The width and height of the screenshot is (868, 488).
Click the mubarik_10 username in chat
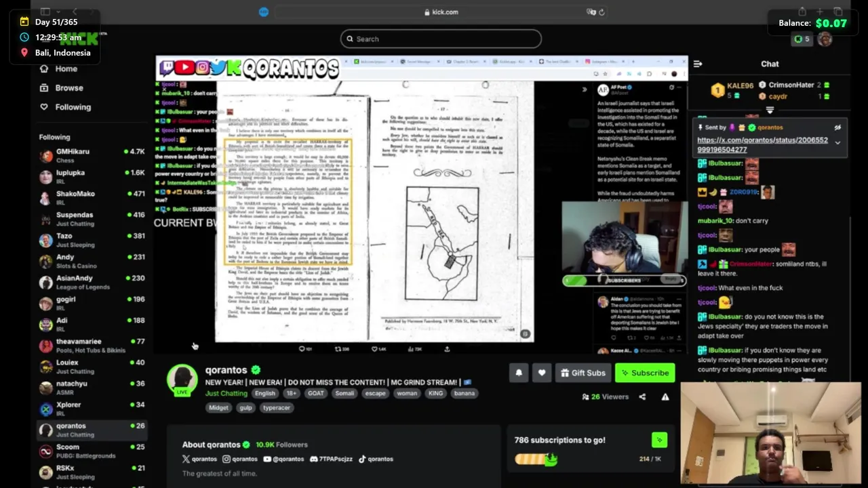715,220
